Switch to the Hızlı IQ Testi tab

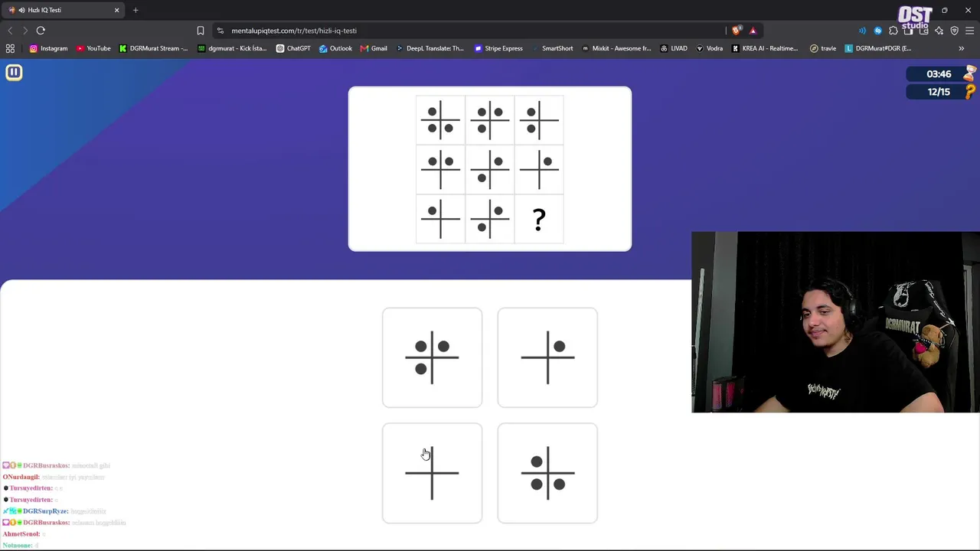tap(63, 10)
